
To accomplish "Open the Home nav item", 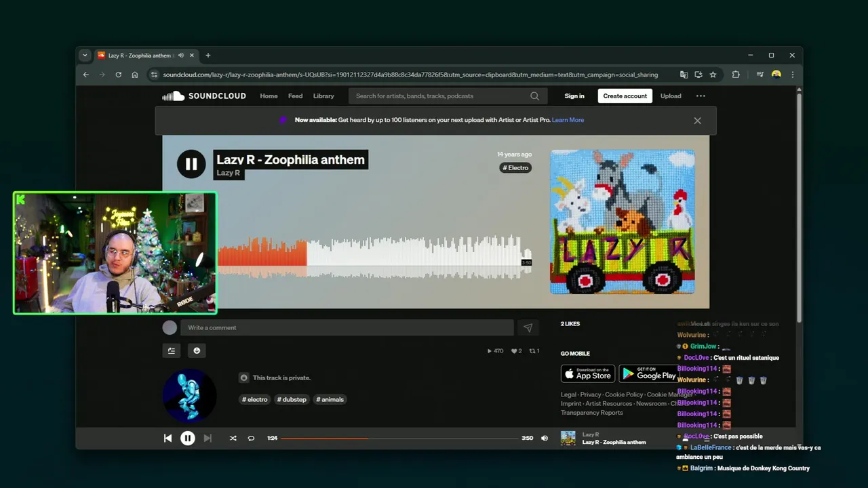I will [x=269, y=96].
